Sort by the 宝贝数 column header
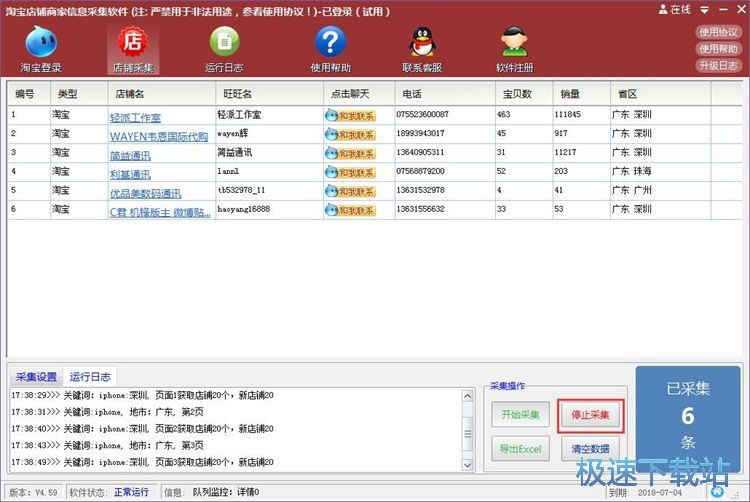The width and height of the screenshot is (750, 502). [524, 94]
